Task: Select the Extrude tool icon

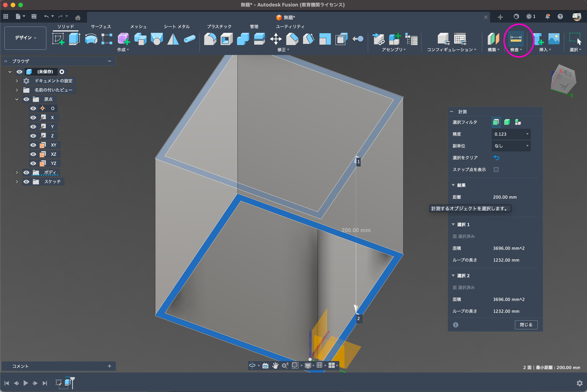Action: 74,39
